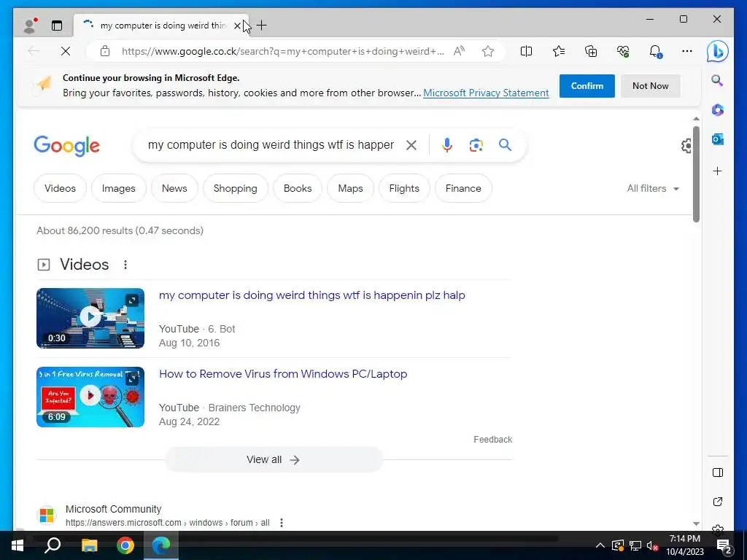Open the network tray icon
747x560 pixels.
coord(635,545)
